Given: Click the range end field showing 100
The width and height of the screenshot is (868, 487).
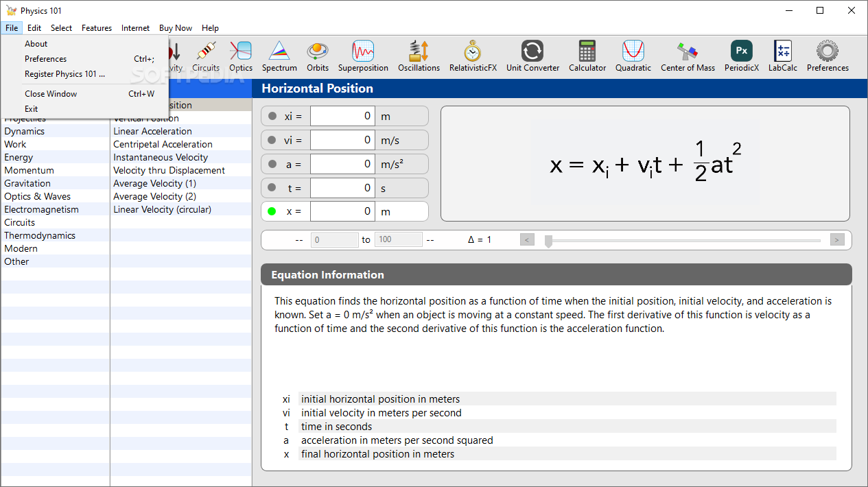Looking at the screenshot, I should coord(399,239).
